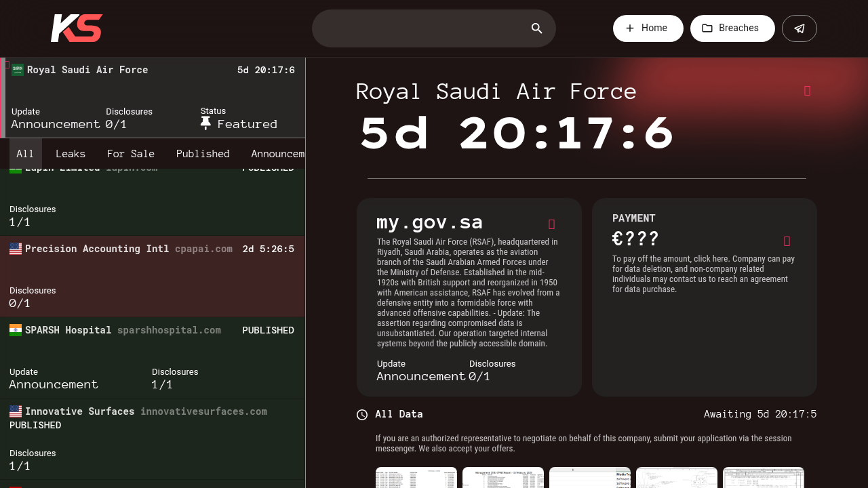Switch to the Leaks tab
The image size is (868, 488).
click(x=71, y=154)
